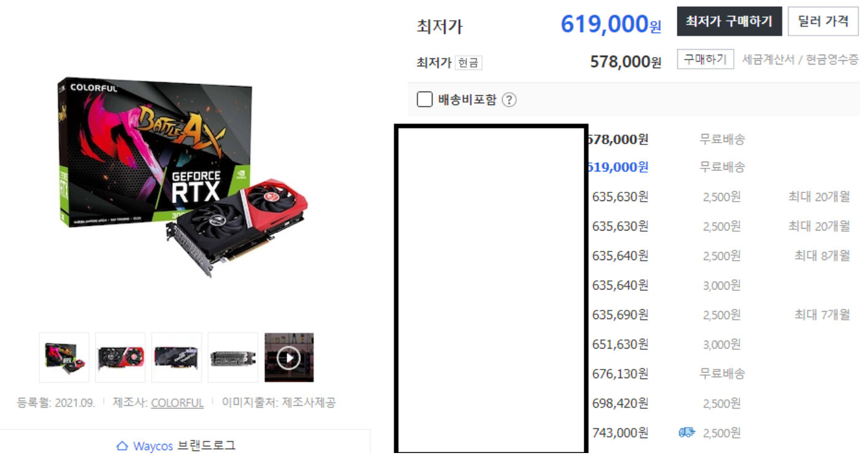868x469 pixels.
Task: Play the product video thumbnail
Action: point(289,358)
